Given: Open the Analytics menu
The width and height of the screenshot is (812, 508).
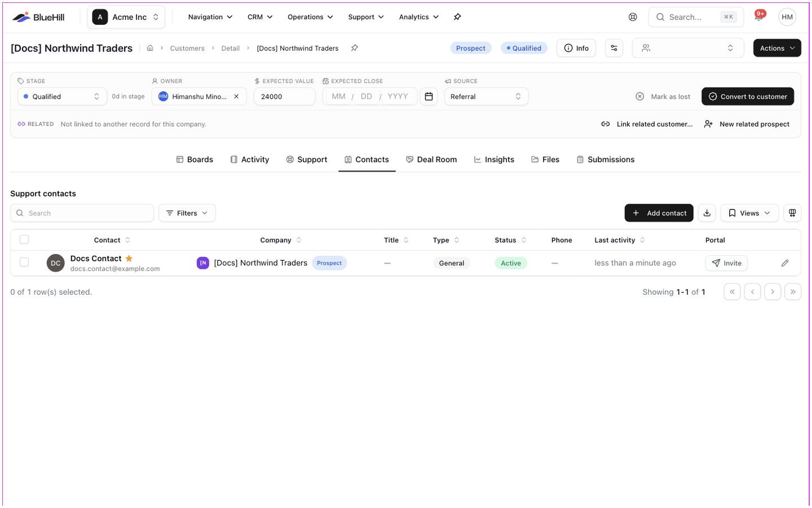Looking at the screenshot, I should point(418,17).
